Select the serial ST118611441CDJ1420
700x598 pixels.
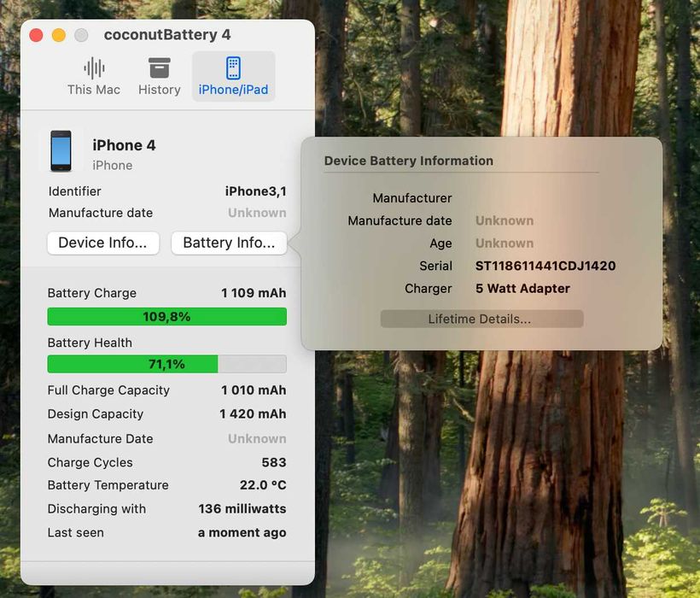pyautogui.click(x=545, y=266)
